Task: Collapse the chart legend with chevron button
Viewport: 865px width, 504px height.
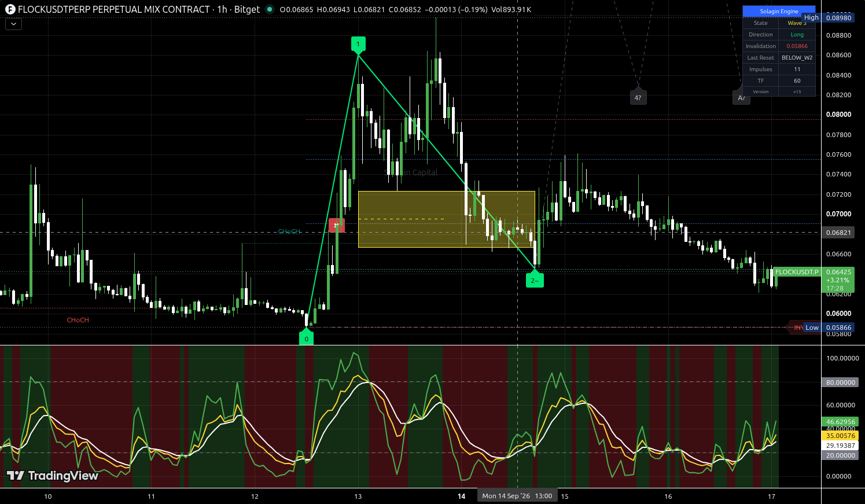Action: coord(13,24)
